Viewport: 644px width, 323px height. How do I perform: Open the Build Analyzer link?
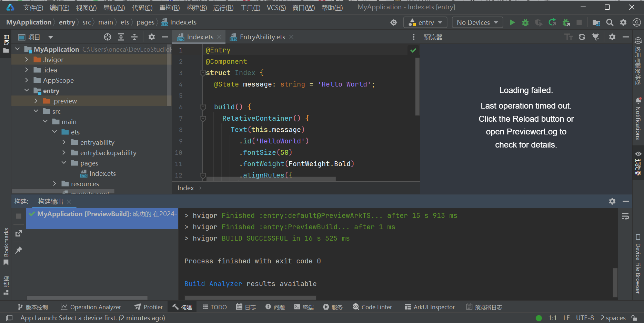point(213,284)
